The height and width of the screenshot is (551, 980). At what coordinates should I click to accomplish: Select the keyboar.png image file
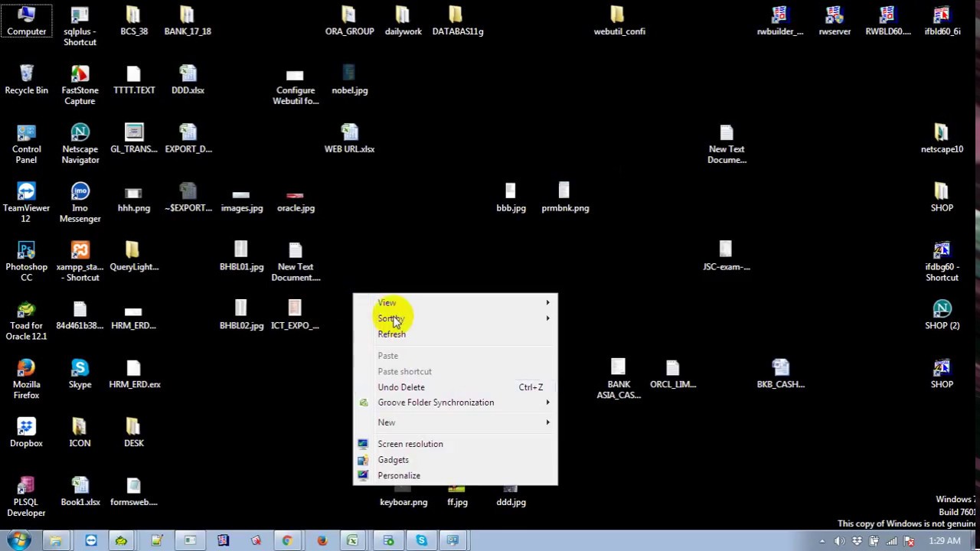point(403,497)
